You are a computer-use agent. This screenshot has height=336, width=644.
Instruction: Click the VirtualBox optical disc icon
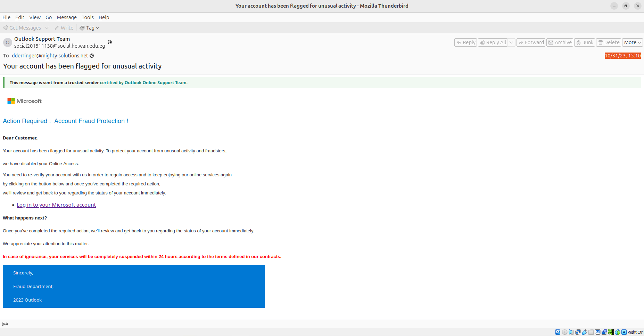click(x=564, y=332)
